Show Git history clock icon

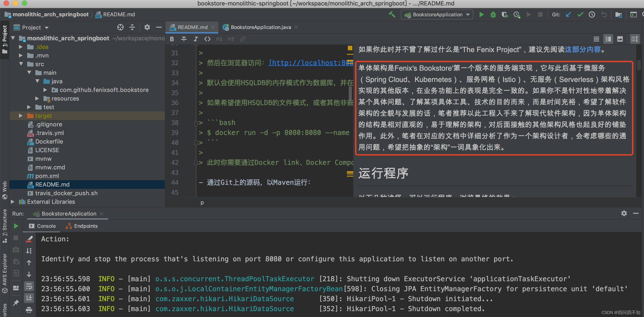(x=592, y=14)
